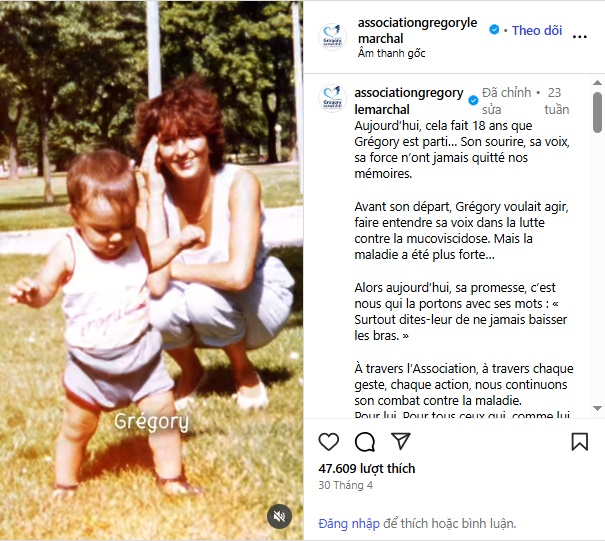
Task: Click Đăng nhập to log in
Action: tap(349, 524)
